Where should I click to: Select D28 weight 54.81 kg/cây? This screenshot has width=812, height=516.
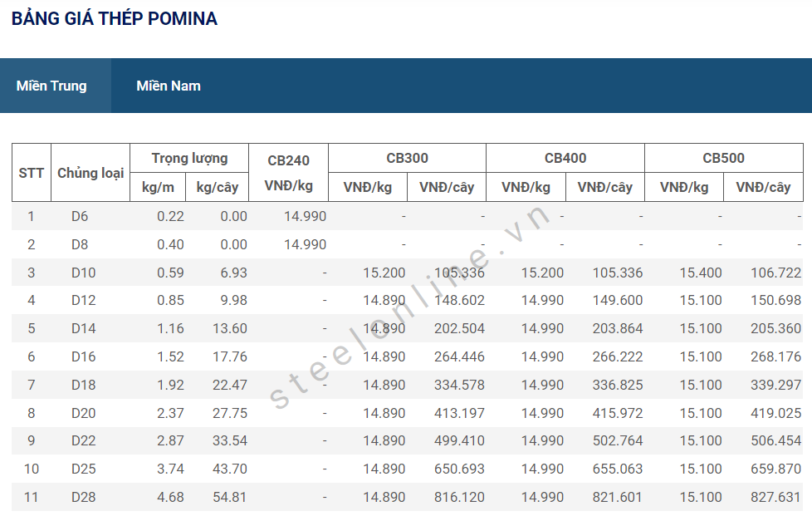(230, 497)
